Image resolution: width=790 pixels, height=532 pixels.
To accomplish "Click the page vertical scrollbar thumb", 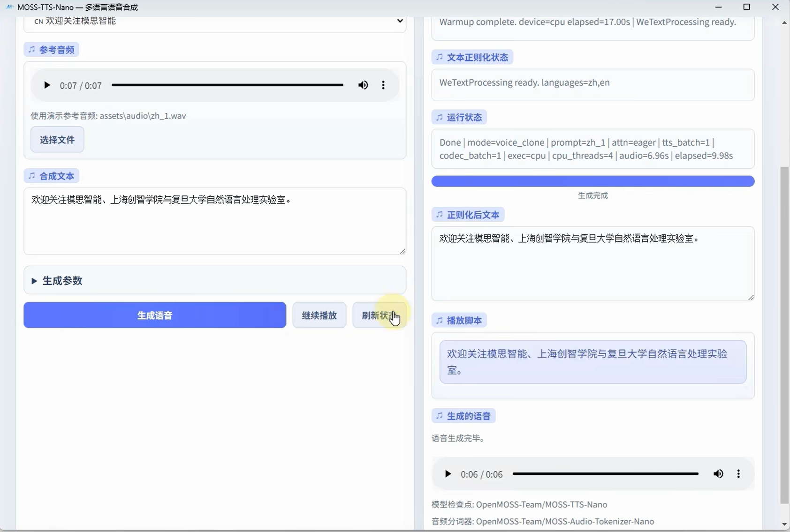I will 784,335.
